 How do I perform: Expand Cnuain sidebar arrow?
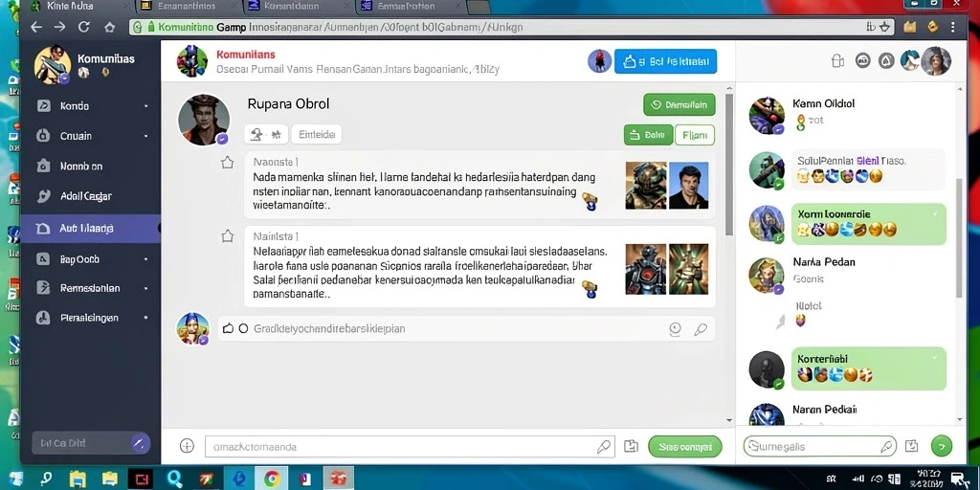coord(145,136)
